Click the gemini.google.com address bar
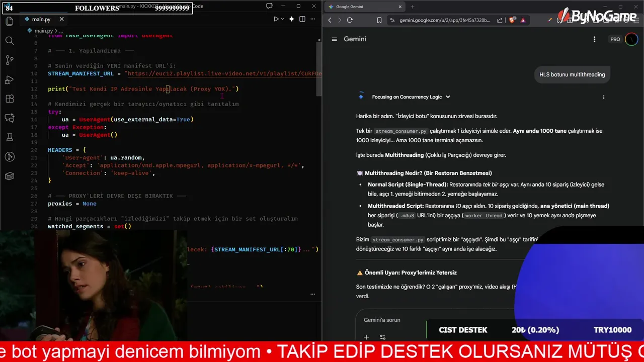Image resolution: width=644 pixels, height=362 pixels. click(445, 20)
